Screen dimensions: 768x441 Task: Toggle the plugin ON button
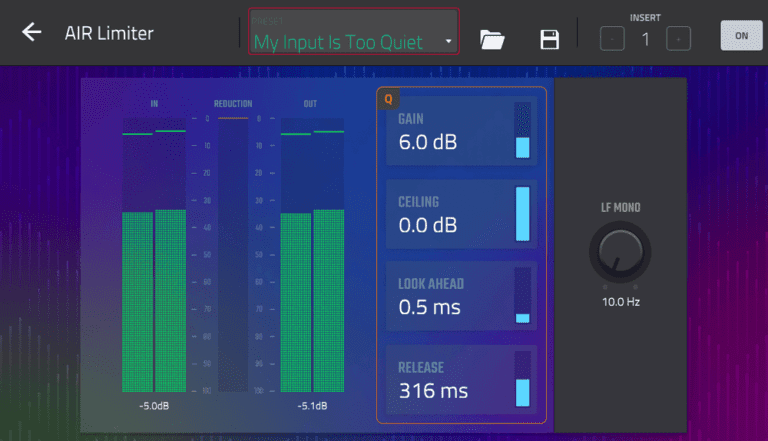pyautogui.click(x=741, y=35)
